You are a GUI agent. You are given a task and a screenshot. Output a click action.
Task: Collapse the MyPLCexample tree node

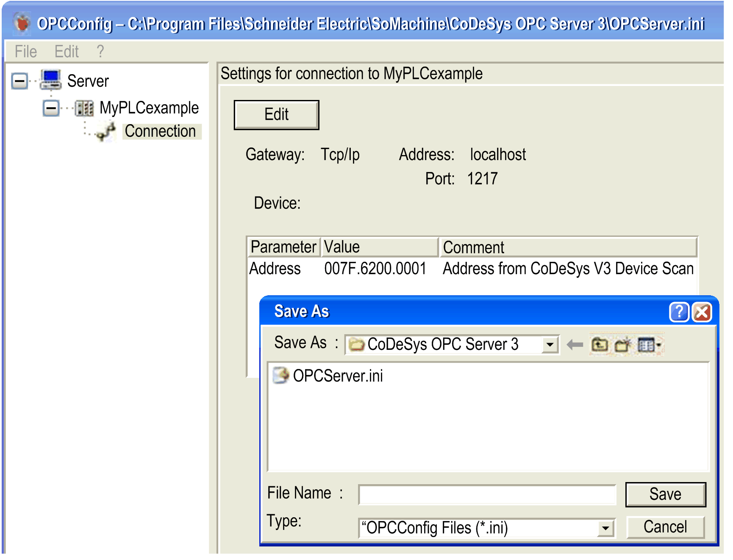point(51,108)
